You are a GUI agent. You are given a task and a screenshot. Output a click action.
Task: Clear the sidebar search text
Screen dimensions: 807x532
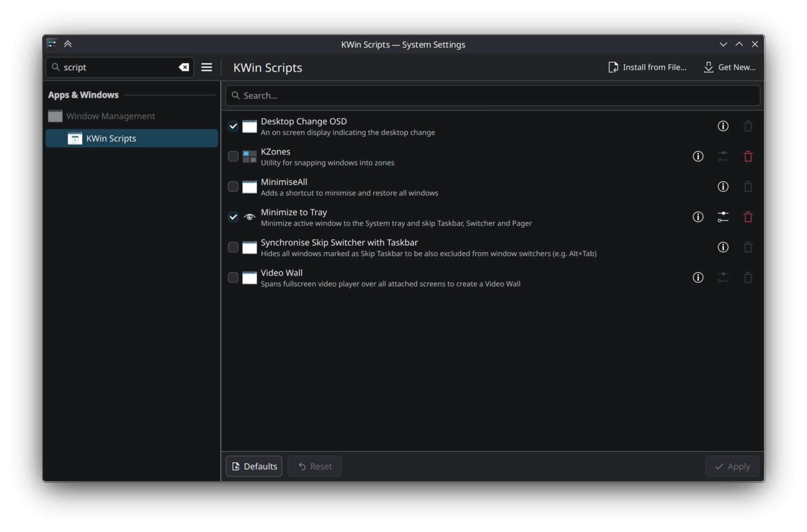point(184,67)
